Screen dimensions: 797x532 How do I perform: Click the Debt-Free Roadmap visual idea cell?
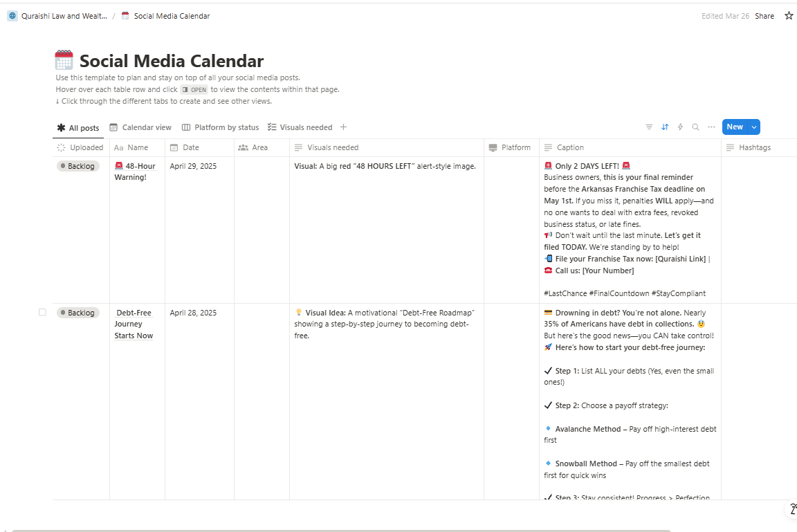click(386, 401)
